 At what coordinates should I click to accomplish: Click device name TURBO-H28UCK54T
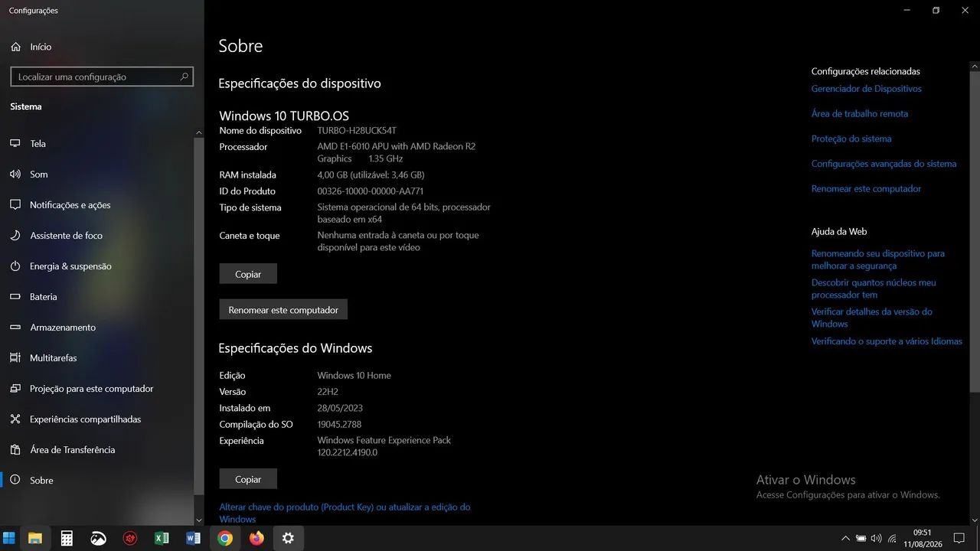tap(357, 131)
